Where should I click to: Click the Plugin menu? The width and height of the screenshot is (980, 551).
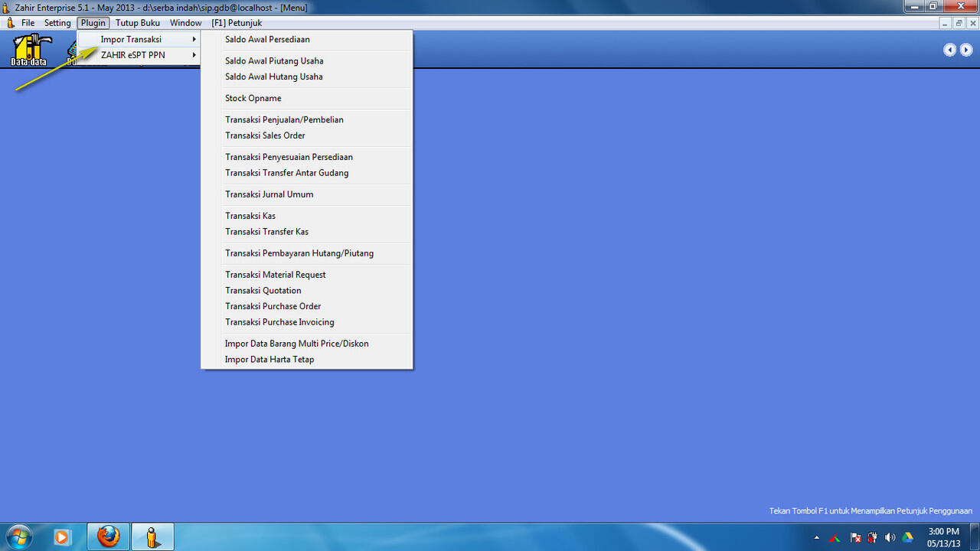click(x=93, y=23)
